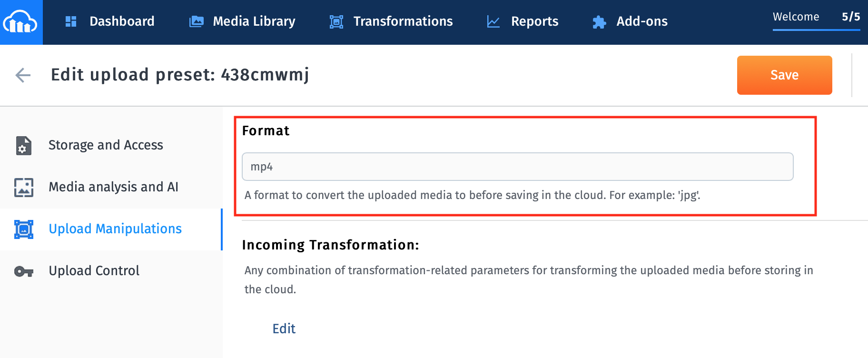
Task: Click the Storage and Access file icon
Action: (x=23, y=146)
